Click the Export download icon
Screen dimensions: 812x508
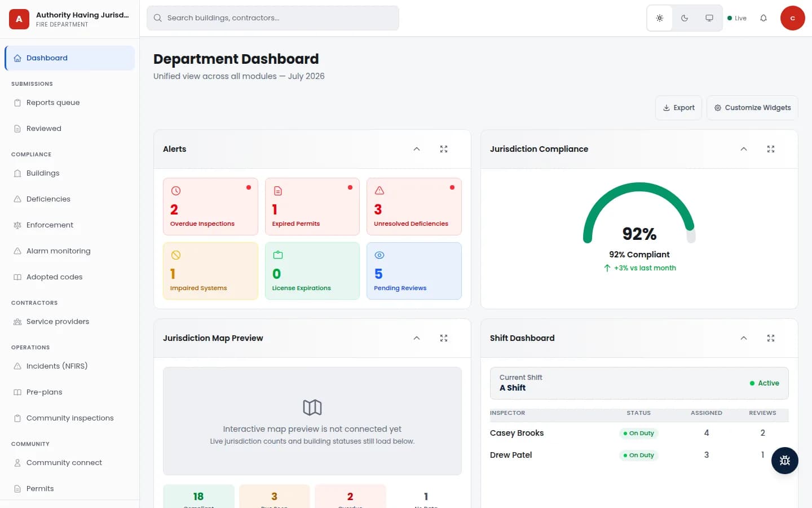point(667,108)
